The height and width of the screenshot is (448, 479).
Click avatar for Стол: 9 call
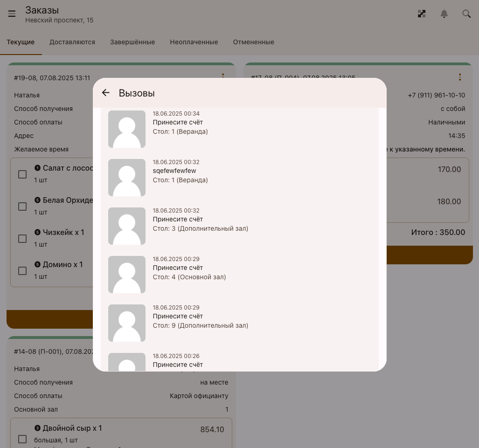[127, 323]
